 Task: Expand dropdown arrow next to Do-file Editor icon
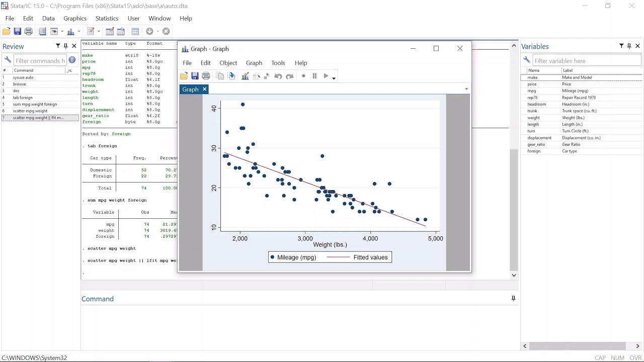click(x=99, y=32)
